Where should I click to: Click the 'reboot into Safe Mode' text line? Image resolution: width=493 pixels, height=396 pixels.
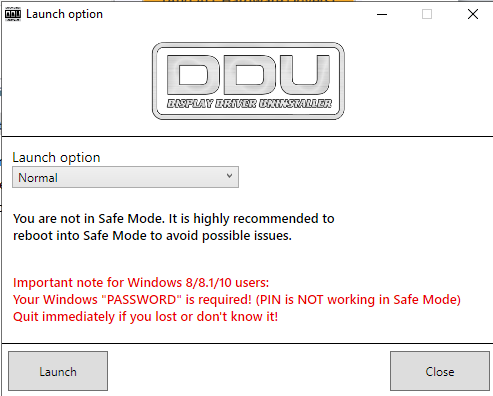pyautogui.click(x=152, y=236)
